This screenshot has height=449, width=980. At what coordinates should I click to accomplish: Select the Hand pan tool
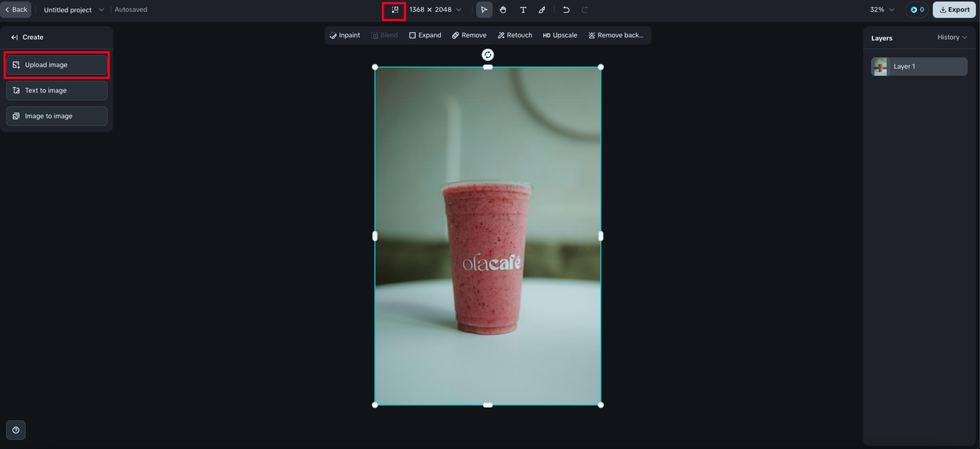point(503,10)
